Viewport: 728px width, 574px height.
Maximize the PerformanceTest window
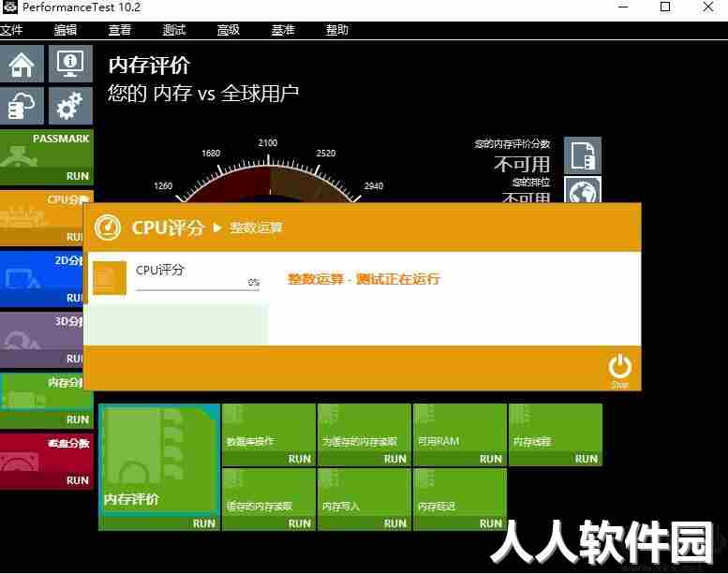(665, 7)
